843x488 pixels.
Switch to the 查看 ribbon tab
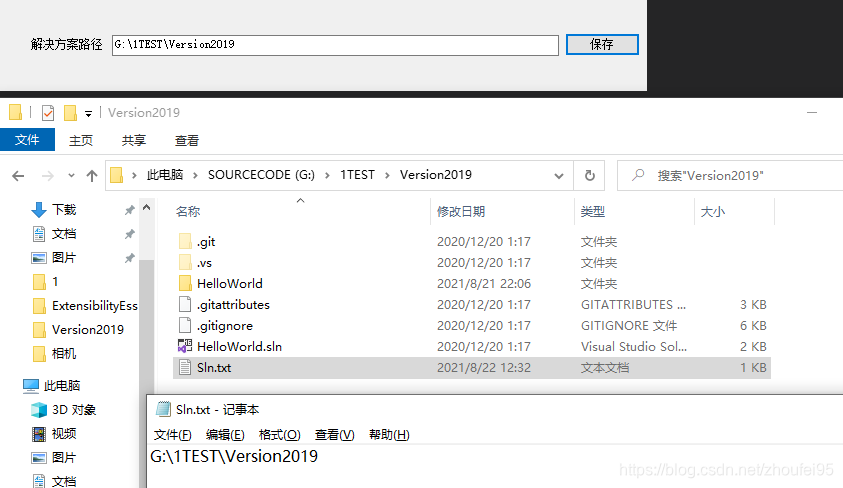pyautogui.click(x=187, y=140)
